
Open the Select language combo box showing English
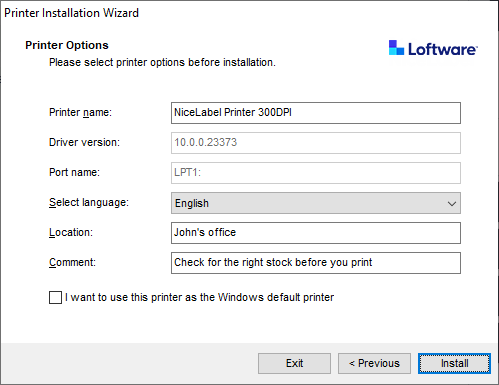(316, 203)
